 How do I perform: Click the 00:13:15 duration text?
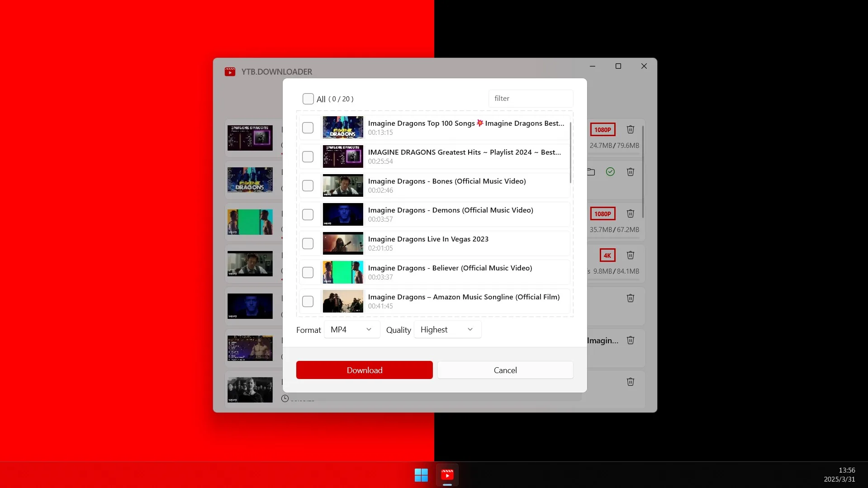[x=380, y=133]
